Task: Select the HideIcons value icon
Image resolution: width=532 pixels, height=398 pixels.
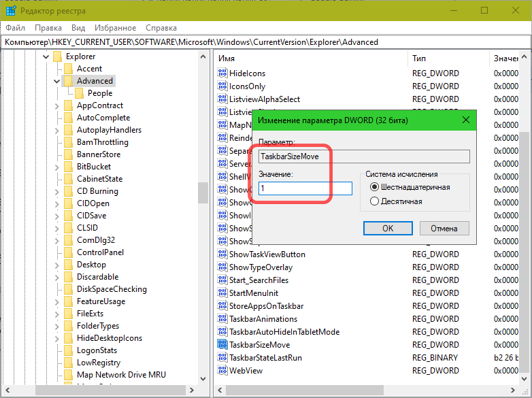Action: pos(222,73)
